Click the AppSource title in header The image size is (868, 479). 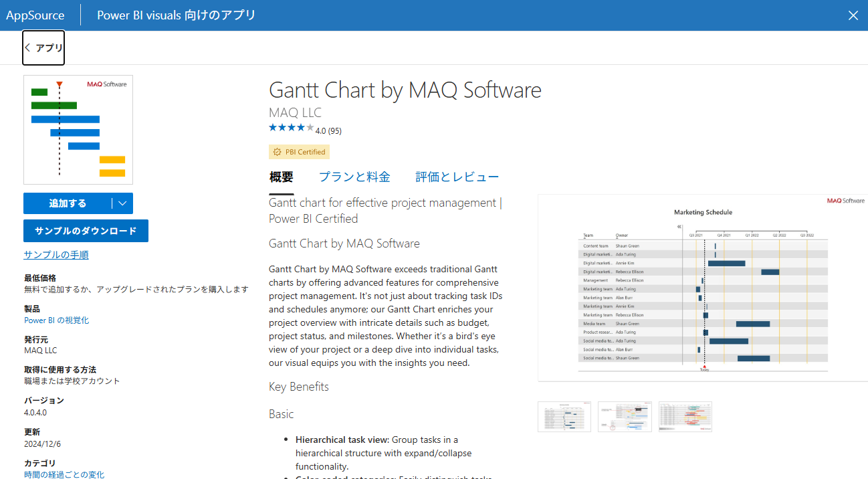35,15
